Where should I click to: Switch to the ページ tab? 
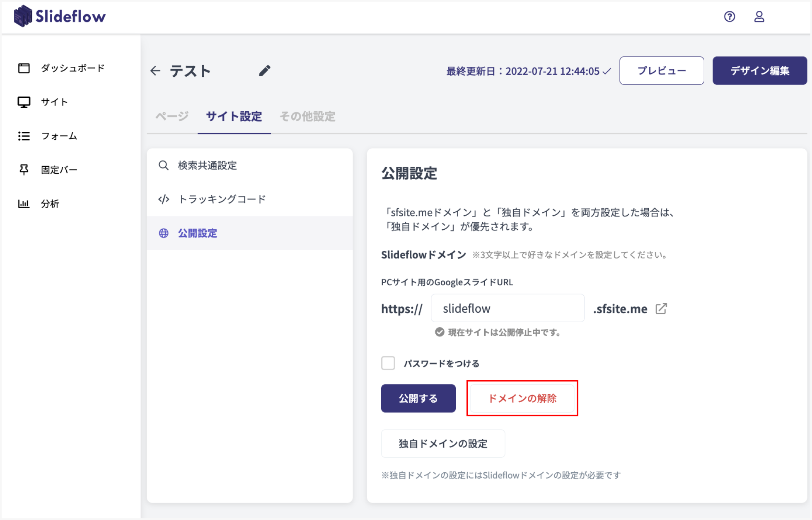172,117
